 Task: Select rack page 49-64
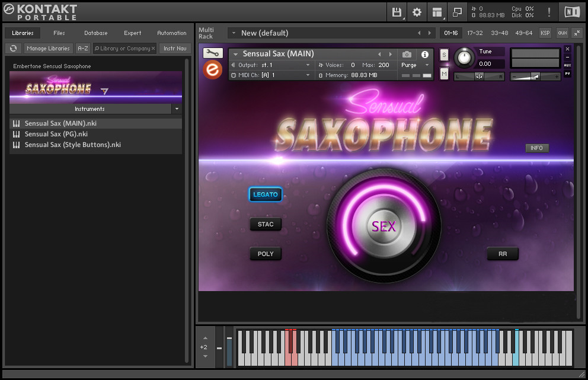pos(523,33)
